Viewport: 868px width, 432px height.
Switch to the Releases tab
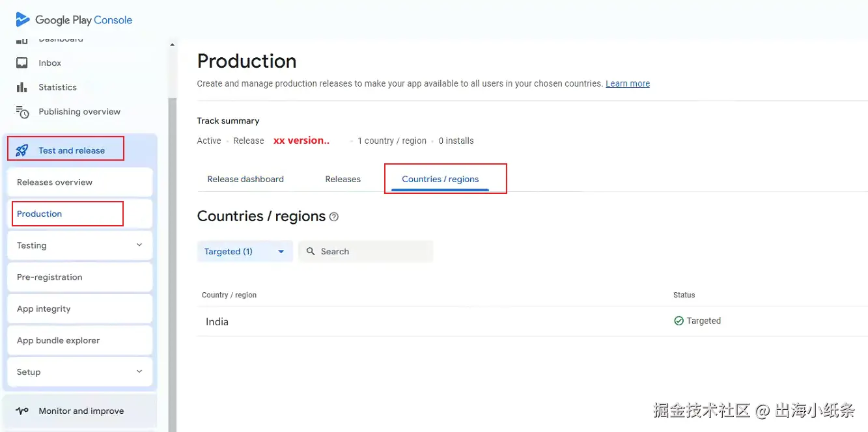(343, 179)
